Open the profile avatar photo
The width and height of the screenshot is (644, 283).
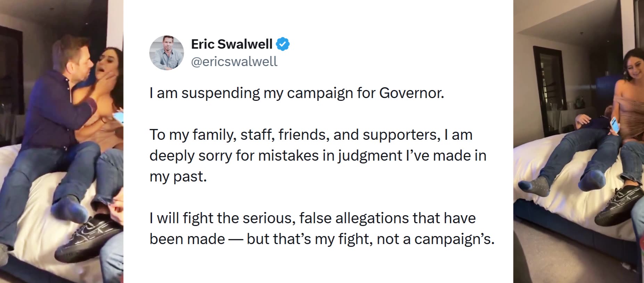point(166,52)
